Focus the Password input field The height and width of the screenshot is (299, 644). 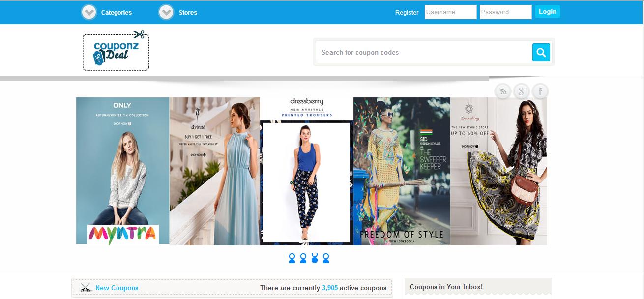click(x=506, y=12)
